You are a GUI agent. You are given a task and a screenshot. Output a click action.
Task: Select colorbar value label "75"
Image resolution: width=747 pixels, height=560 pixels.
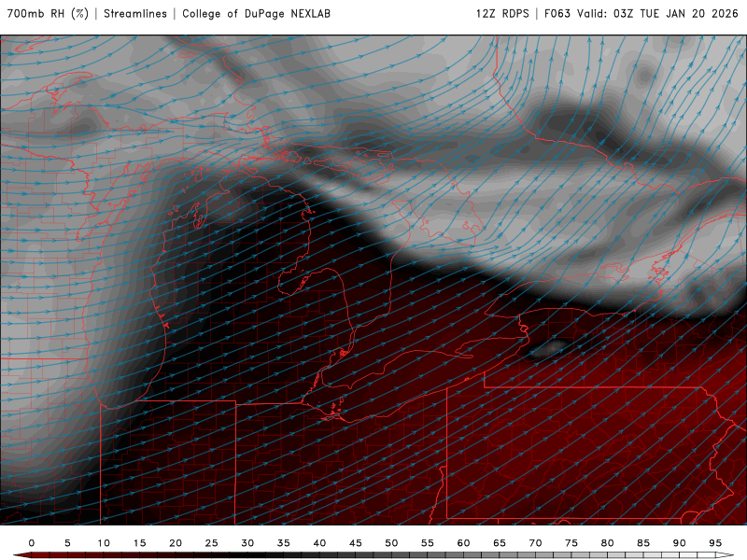pyautogui.click(x=571, y=543)
